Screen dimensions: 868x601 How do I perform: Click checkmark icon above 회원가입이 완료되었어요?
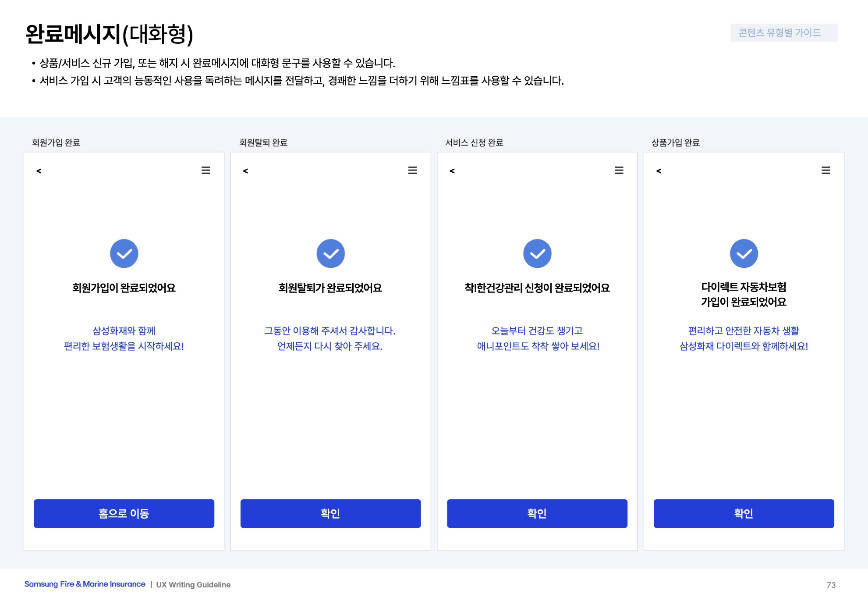(124, 253)
